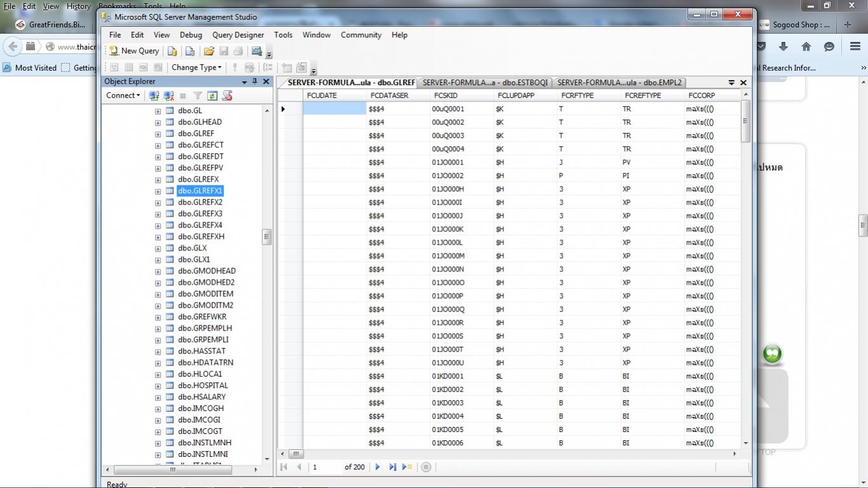Expand the dbo.GLREFX1 table node

158,191
